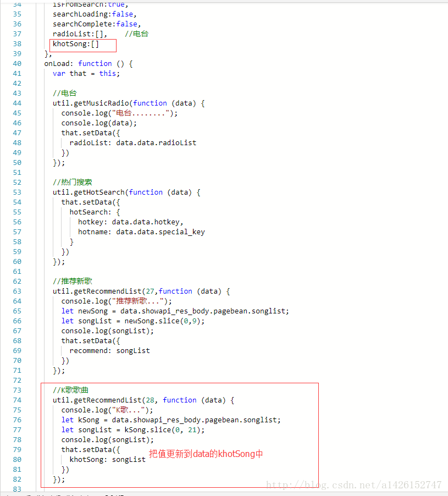Click line number 53 in the gutter
The width and height of the screenshot is (448, 496).
[x=17, y=192]
